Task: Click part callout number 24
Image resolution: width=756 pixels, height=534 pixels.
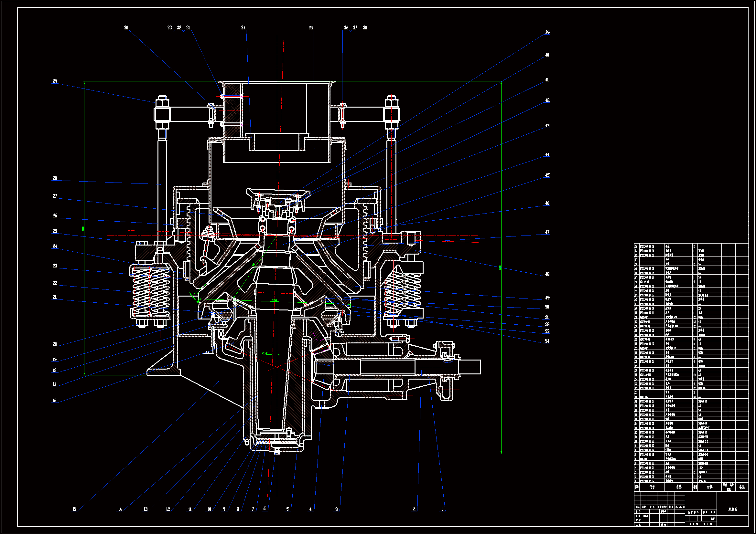Action: pyautogui.click(x=55, y=246)
